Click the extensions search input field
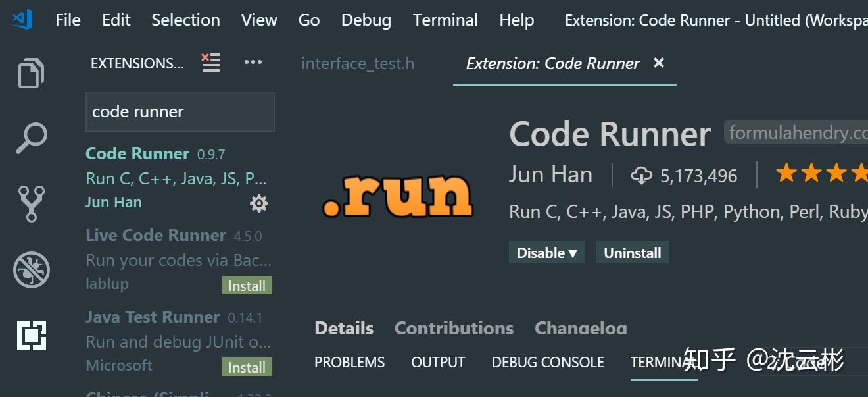Viewport: 868px width, 397px height. [180, 111]
